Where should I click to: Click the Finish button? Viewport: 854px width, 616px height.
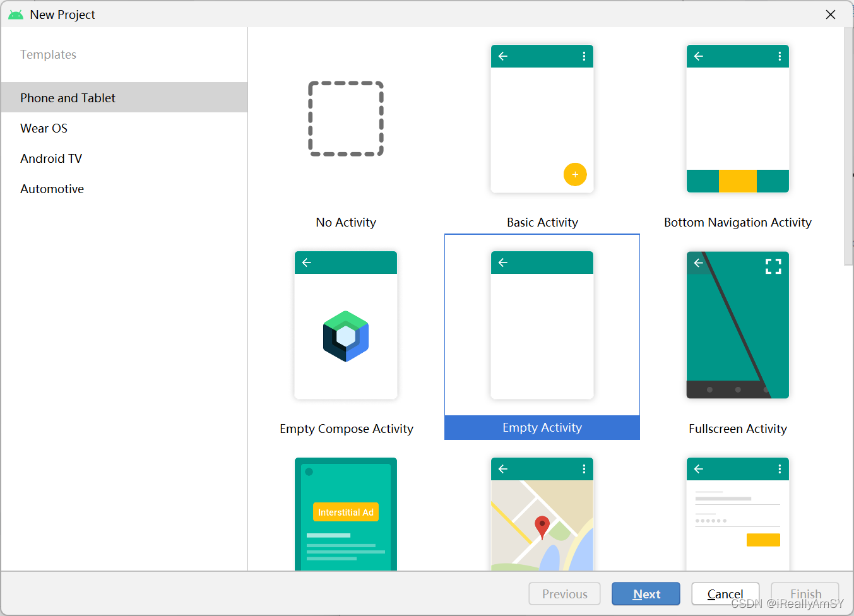tap(805, 594)
